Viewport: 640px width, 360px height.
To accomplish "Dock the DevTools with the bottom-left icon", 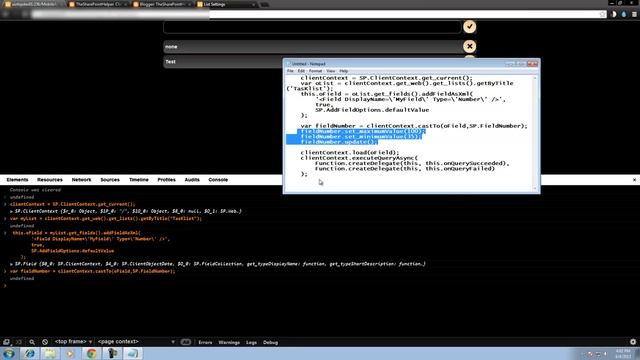I will coord(6,342).
